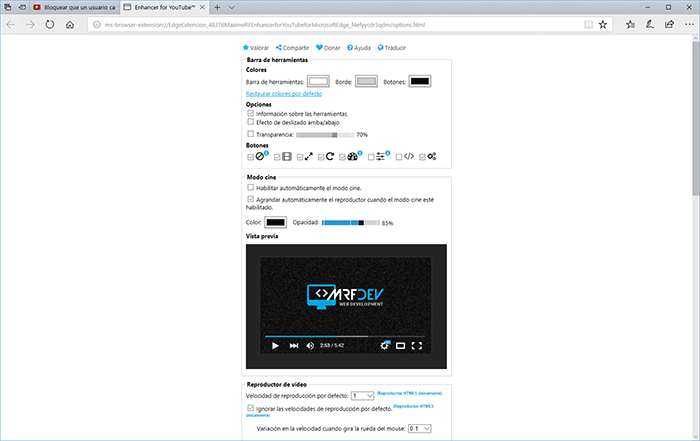Enable the Transparencia checkbox
Viewport: 700px width, 441px height.
coord(250,134)
